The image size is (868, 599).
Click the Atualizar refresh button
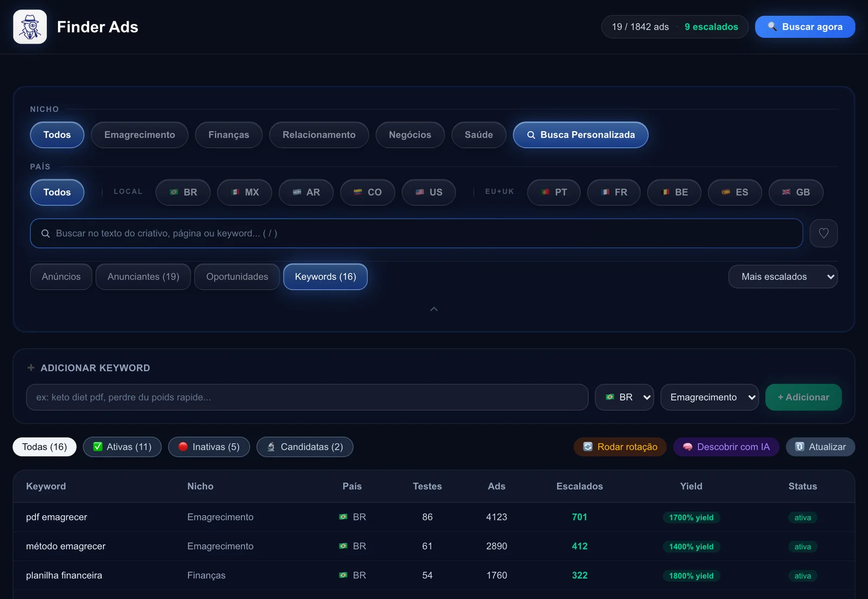click(x=821, y=447)
